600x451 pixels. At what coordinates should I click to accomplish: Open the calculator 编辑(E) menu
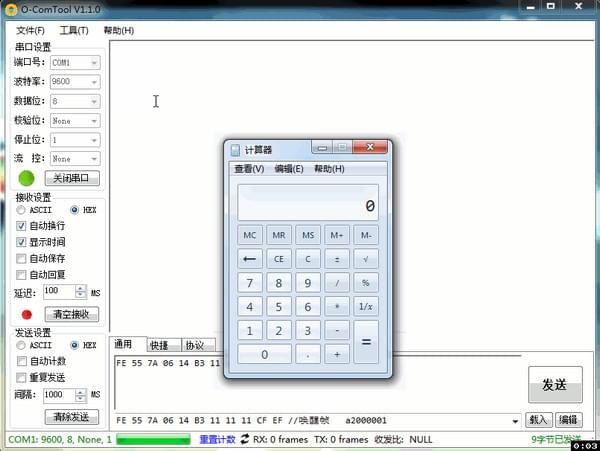click(x=289, y=169)
